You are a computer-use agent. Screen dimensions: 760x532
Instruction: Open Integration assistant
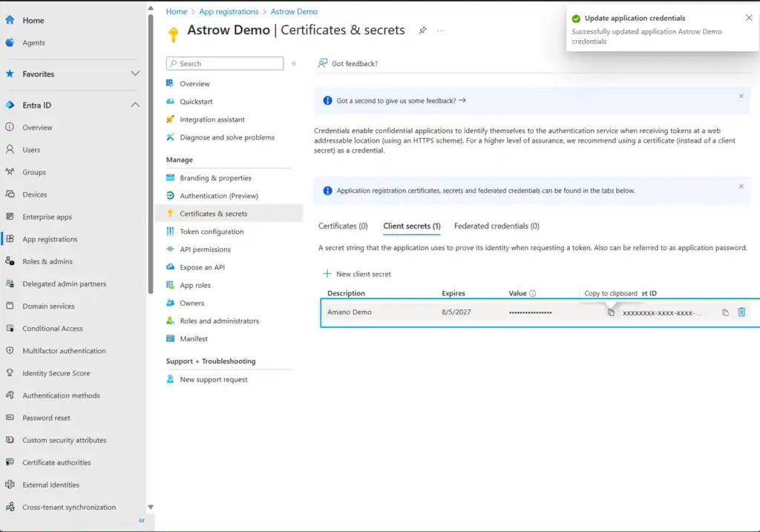[x=212, y=119]
